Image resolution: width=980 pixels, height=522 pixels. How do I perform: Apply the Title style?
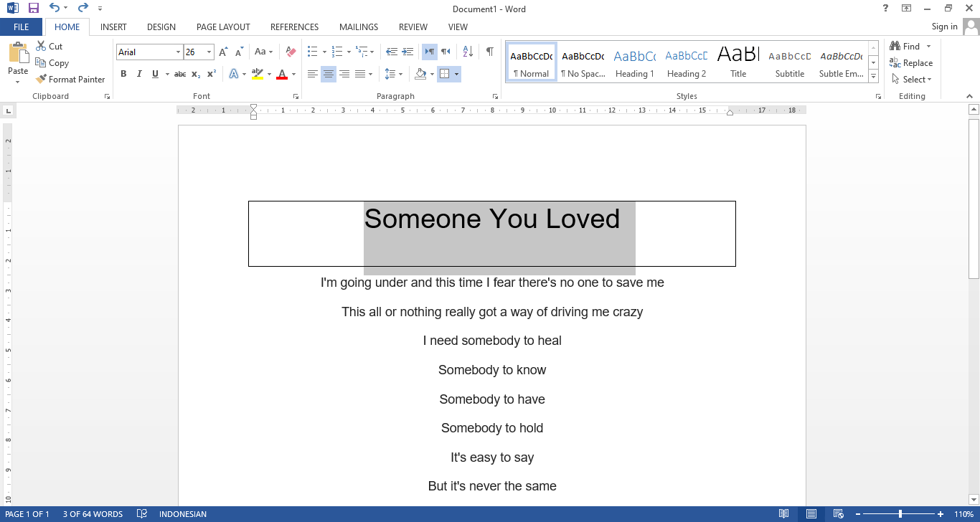(x=738, y=62)
